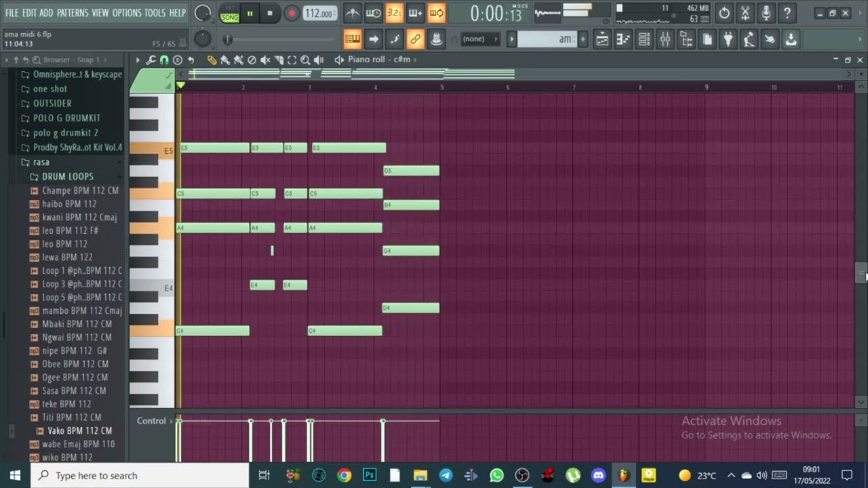Select the Paint brush tool

[225, 60]
